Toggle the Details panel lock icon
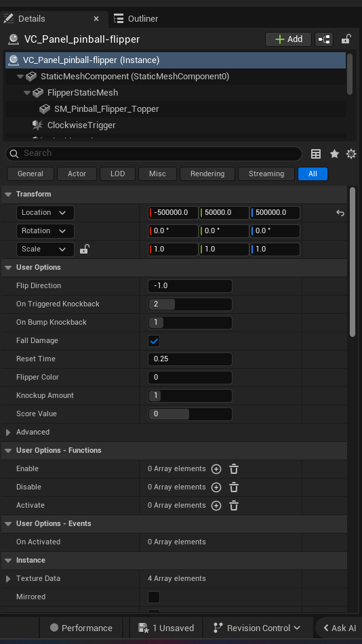 coord(346,39)
